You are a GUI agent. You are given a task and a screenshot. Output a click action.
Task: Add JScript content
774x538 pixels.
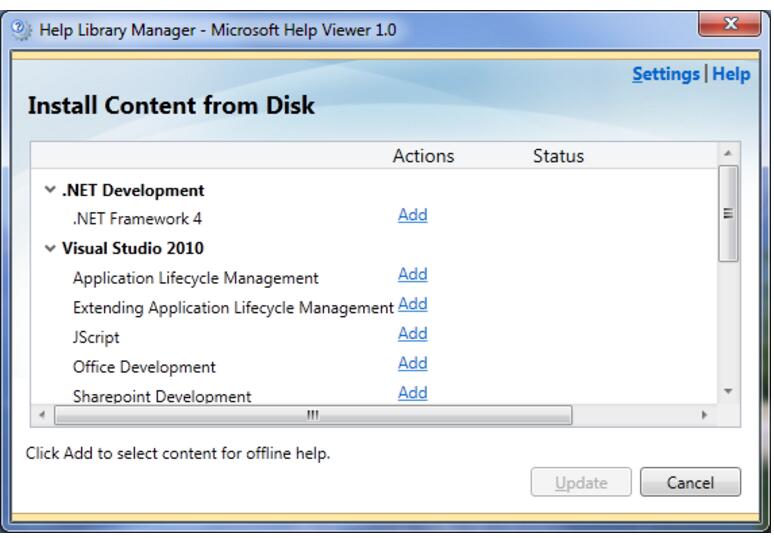pyautogui.click(x=413, y=333)
